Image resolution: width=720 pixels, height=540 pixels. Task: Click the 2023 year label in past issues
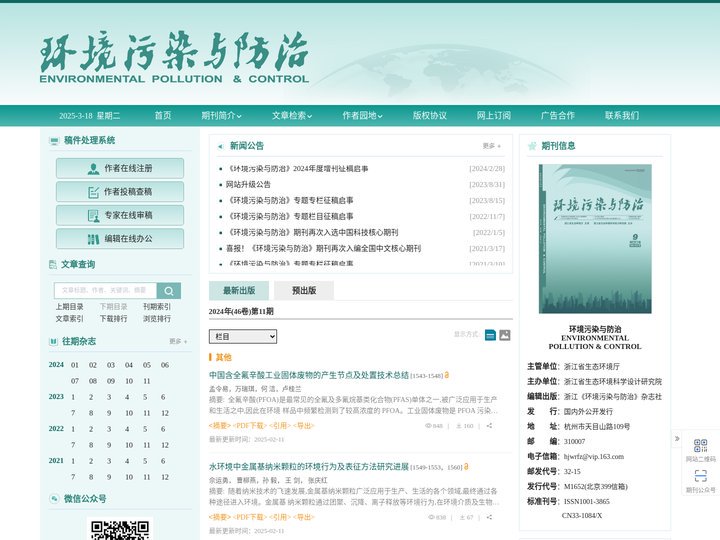tap(56, 397)
